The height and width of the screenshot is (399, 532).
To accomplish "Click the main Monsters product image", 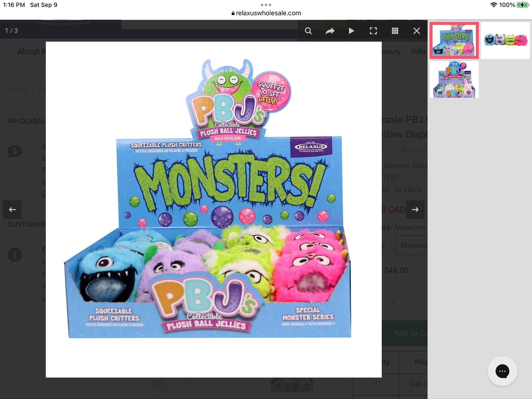I will pyautogui.click(x=214, y=209).
